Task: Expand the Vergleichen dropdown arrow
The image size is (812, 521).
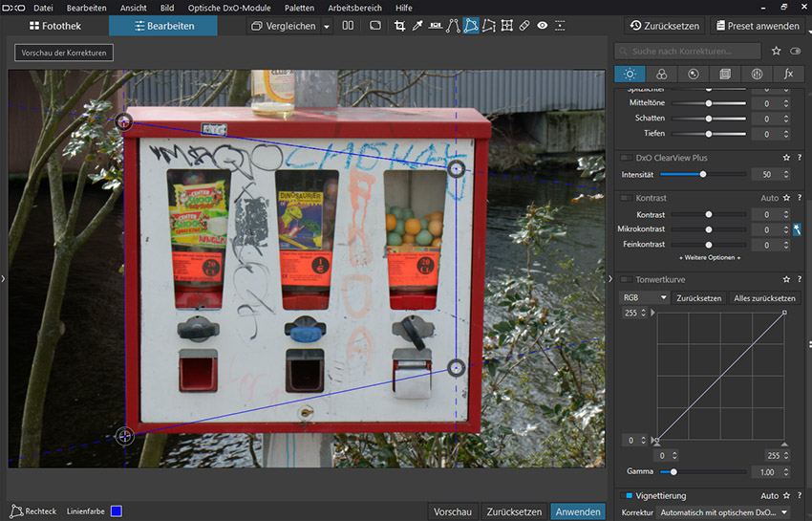Action: pos(327,27)
